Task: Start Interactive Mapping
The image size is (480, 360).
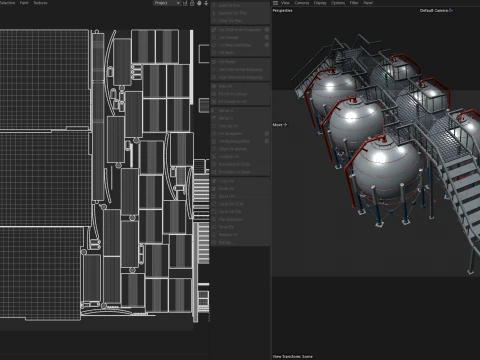Action: click(240, 69)
